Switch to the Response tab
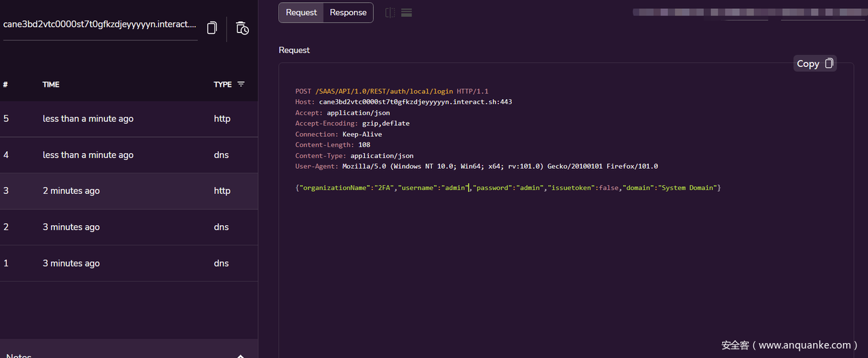The image size is (868, 358). tap(348, 13)
